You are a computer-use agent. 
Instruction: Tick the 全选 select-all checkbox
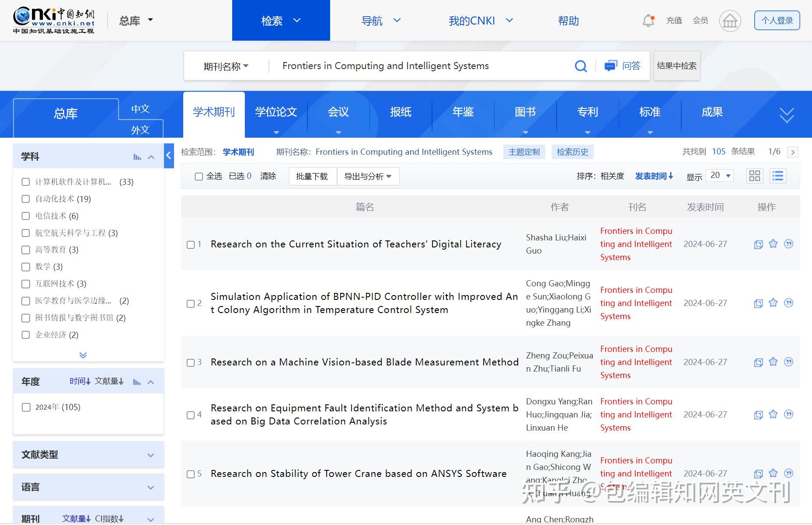pyautogui.click(x=199, y=177)
